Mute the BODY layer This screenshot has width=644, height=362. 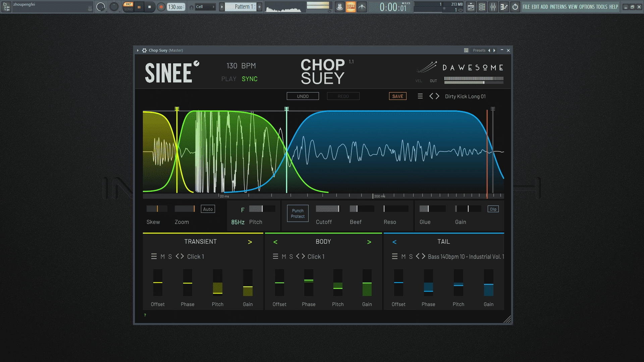(x=284, y=256)
